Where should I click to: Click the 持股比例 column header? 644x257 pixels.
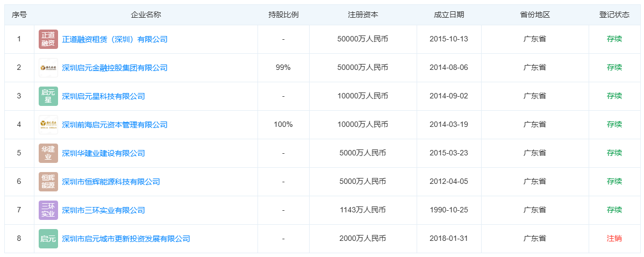click(283, 15)
